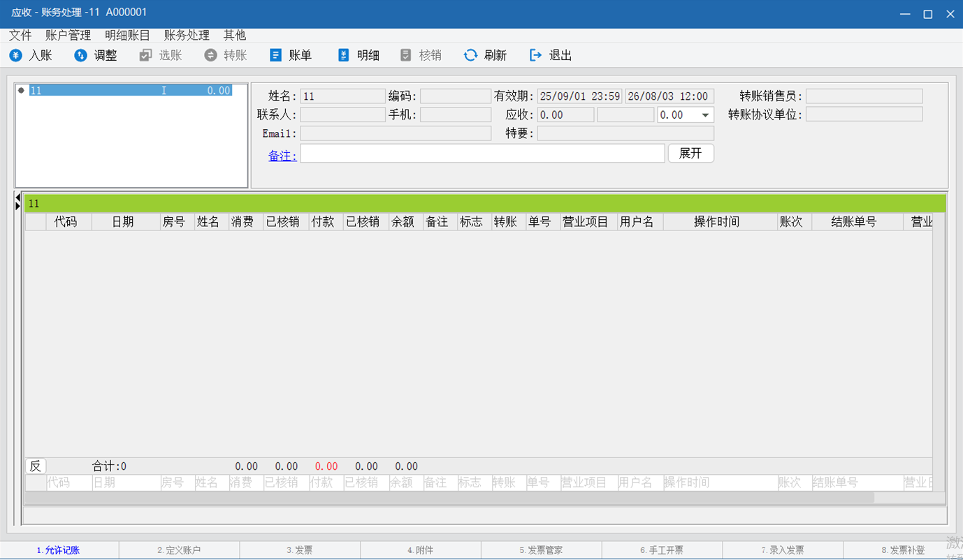
Task: Click the 入账 toolbar icon
Action: 16,55
